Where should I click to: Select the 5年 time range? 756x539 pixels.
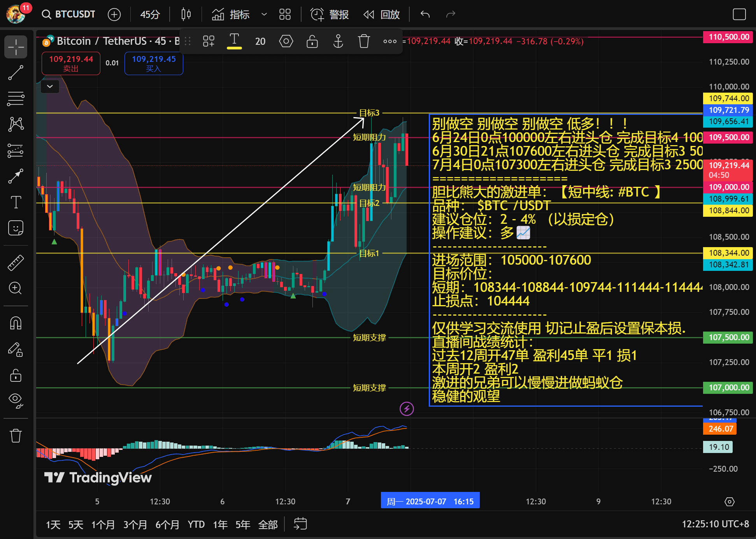[242, 525]
